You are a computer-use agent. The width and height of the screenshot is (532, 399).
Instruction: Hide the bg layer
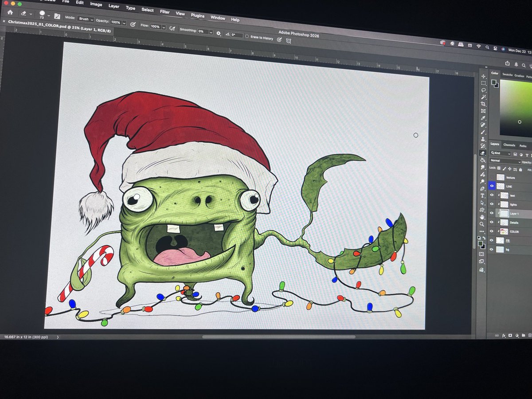[491, 249]
